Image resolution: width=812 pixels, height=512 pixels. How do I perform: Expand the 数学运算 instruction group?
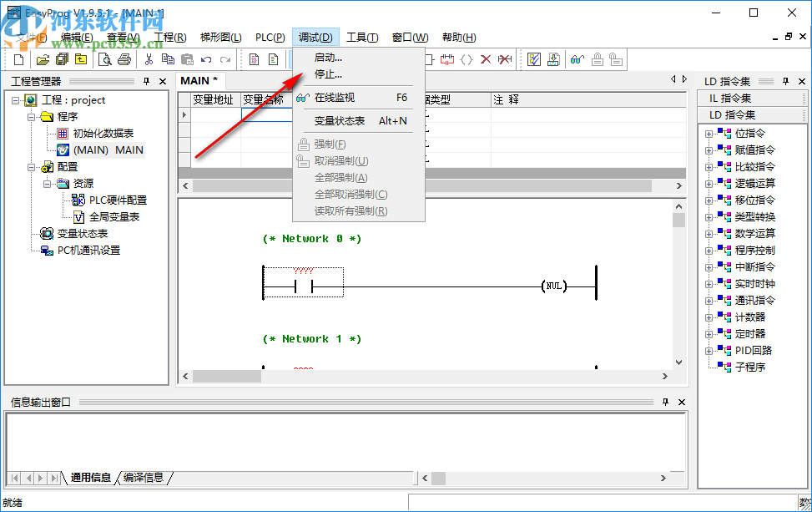[x=709, y=234]
